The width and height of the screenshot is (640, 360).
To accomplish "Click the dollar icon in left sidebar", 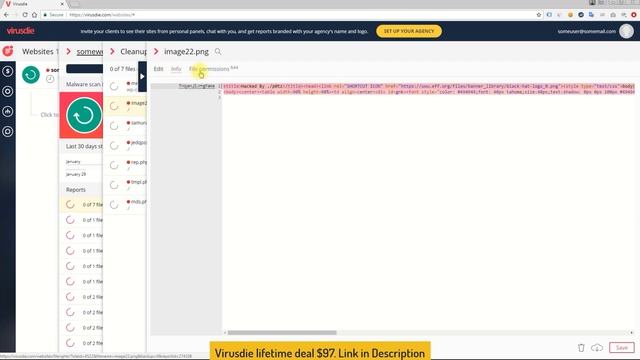I will pyautogui.click(x=8, y=71).
